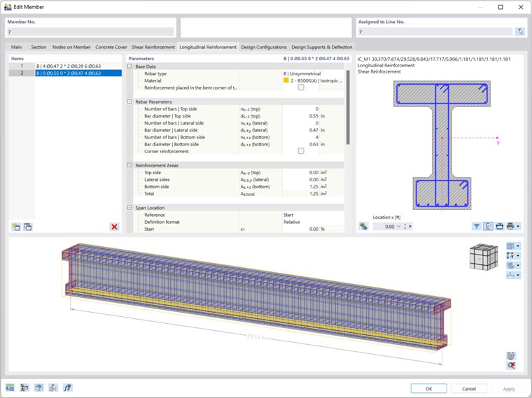This screenshot has width=532, height=398.
Task: Collapse the Rebar Parameters section
Action: click(x=129, y=101)
